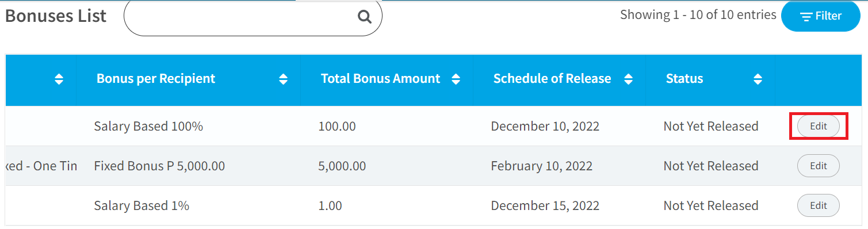Select the December 10, 2022 release date cell
The height and width of the screenshot is (229, 868).
coord(545,126)
